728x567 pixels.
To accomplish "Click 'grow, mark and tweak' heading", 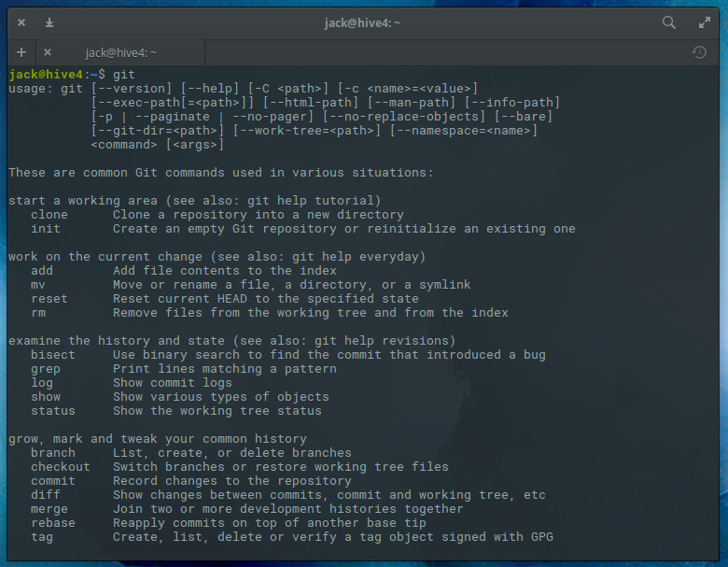I will (x=158, y=439).
